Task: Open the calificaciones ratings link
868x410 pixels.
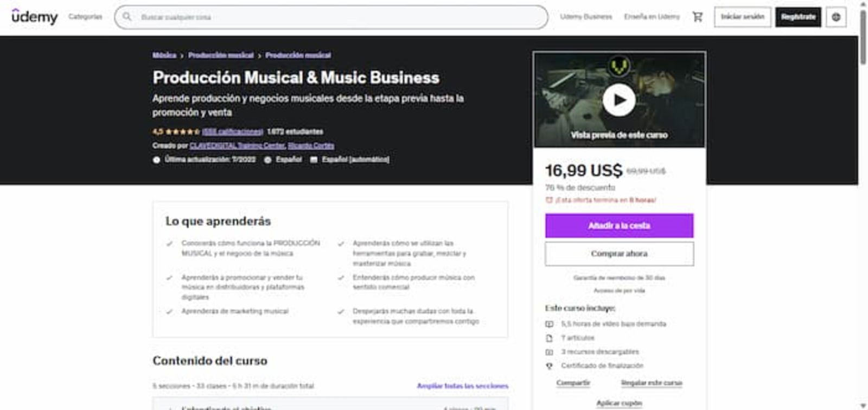Action: coord(232,131)
